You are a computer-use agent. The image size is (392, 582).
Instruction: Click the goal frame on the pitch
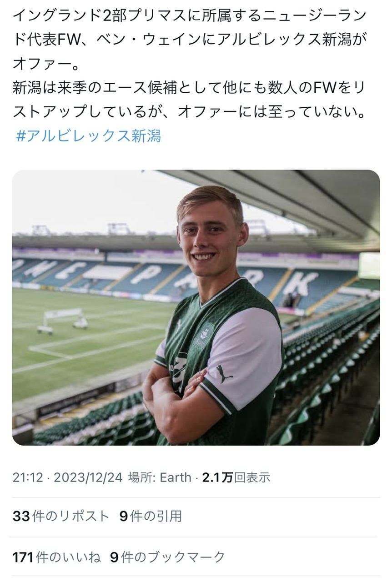[62, 320]
